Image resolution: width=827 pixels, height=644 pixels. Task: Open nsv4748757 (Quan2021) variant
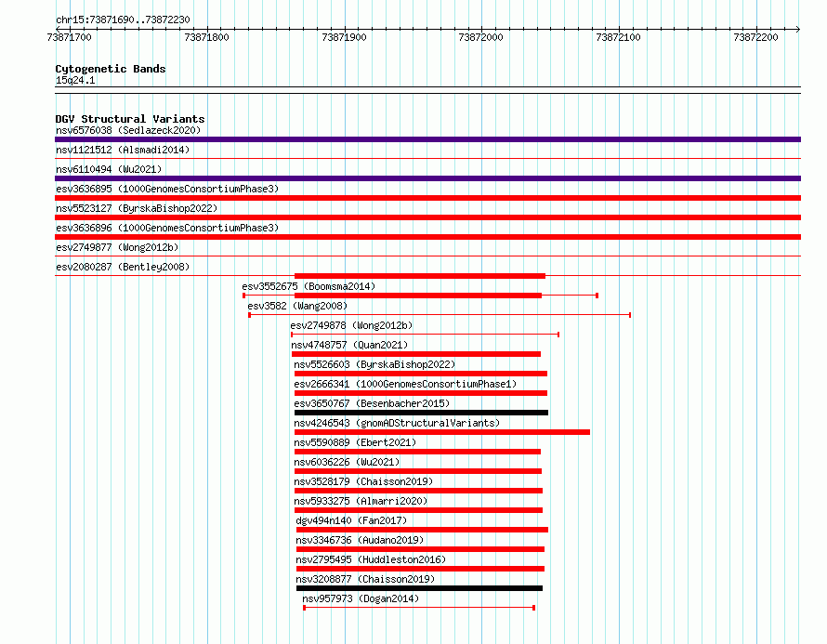point(349,345)
